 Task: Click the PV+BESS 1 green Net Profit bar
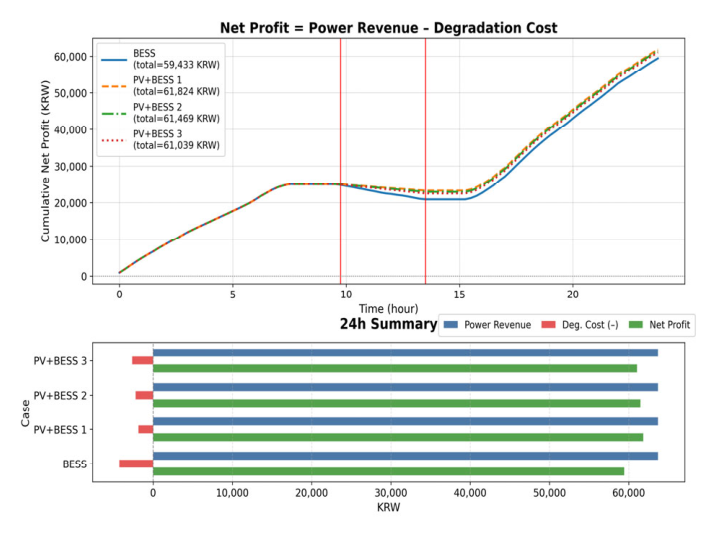[x=398, y=437]
